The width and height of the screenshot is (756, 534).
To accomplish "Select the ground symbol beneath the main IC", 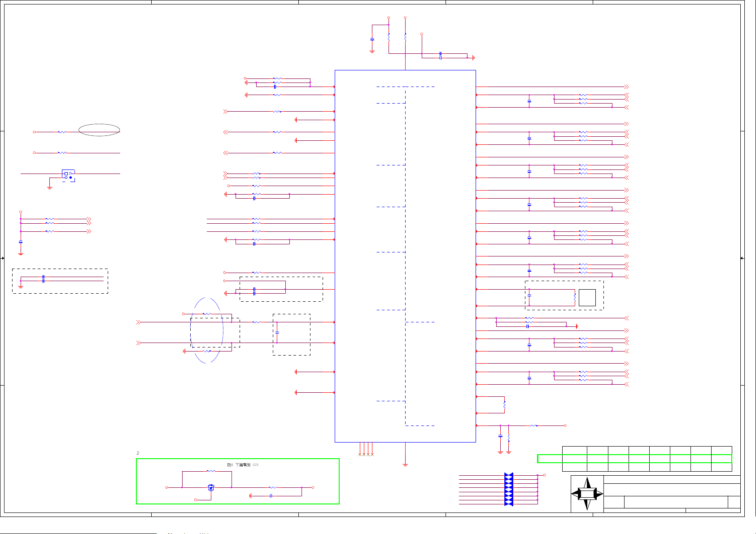I will [405, 465].
